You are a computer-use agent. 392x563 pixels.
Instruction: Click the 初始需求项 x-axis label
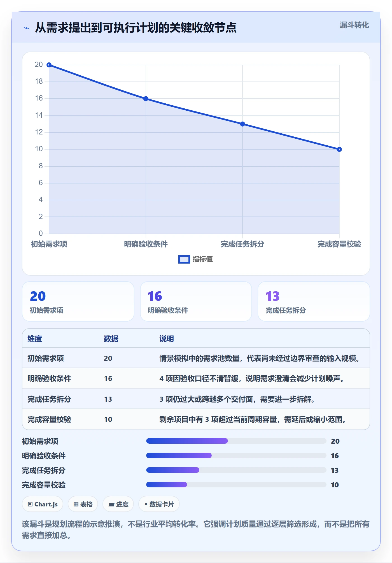tap(49, 244)
